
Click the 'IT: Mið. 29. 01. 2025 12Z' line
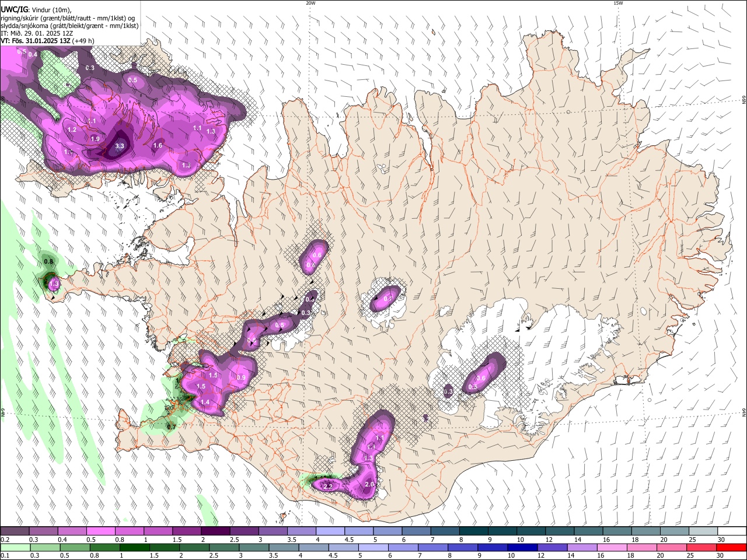point(37,33)
